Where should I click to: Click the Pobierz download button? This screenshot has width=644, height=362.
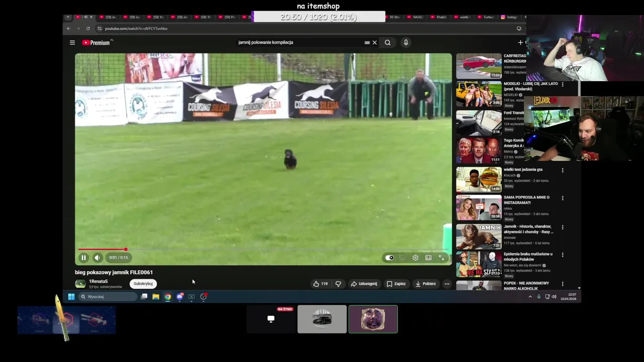[426, 284]
